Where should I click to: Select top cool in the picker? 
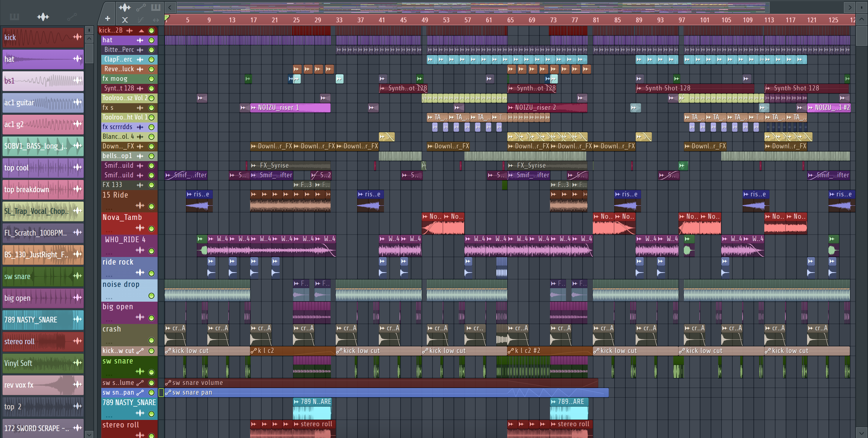[x=43, y=168]
